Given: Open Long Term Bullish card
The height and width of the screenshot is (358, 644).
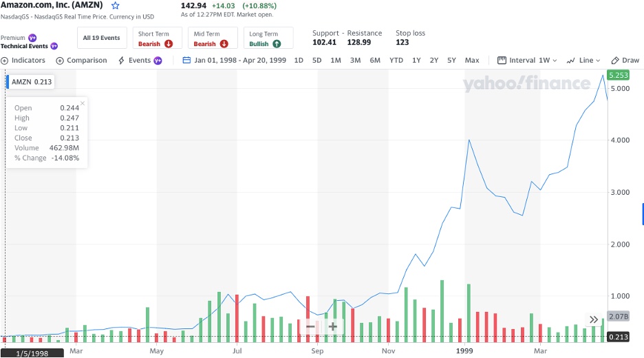Looking at the screenshot, I should (x=268, y=38).
